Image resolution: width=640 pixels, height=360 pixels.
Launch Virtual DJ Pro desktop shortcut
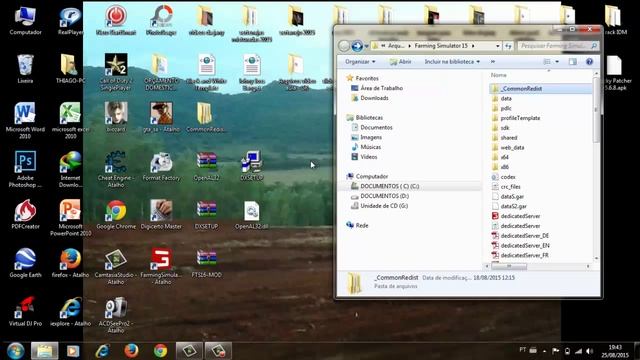25,311
